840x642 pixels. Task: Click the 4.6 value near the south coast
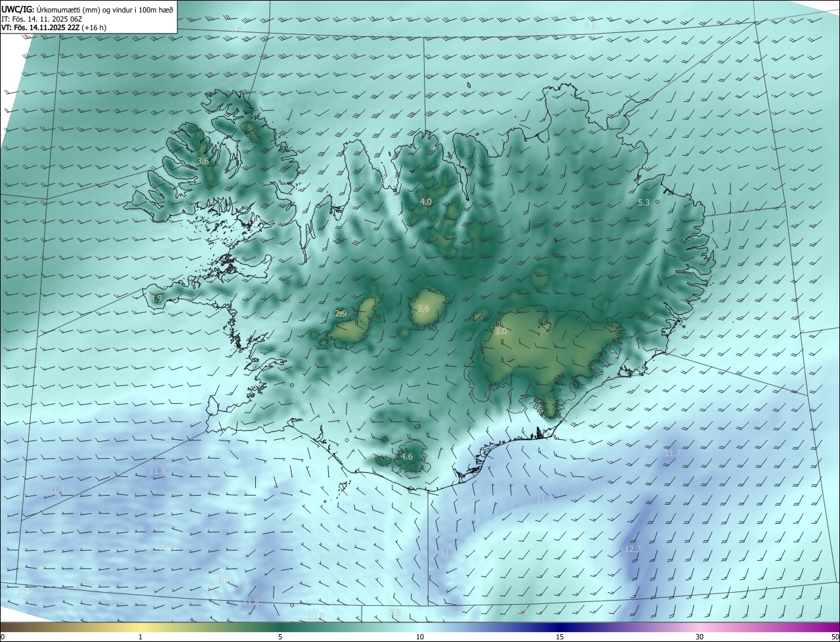(x=407, y=456)
